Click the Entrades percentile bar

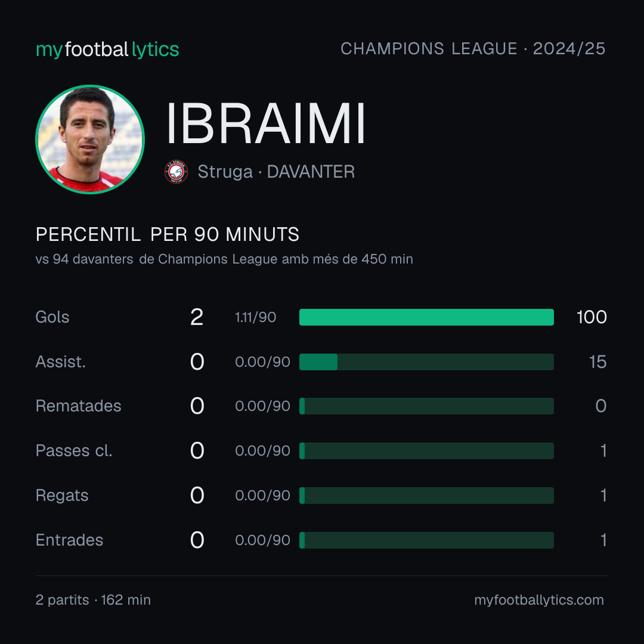426,540
